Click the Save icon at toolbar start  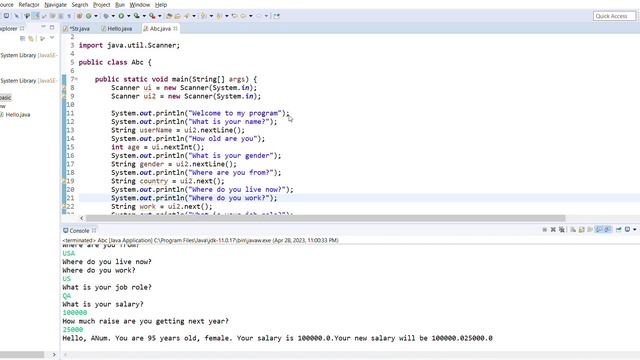6,16
